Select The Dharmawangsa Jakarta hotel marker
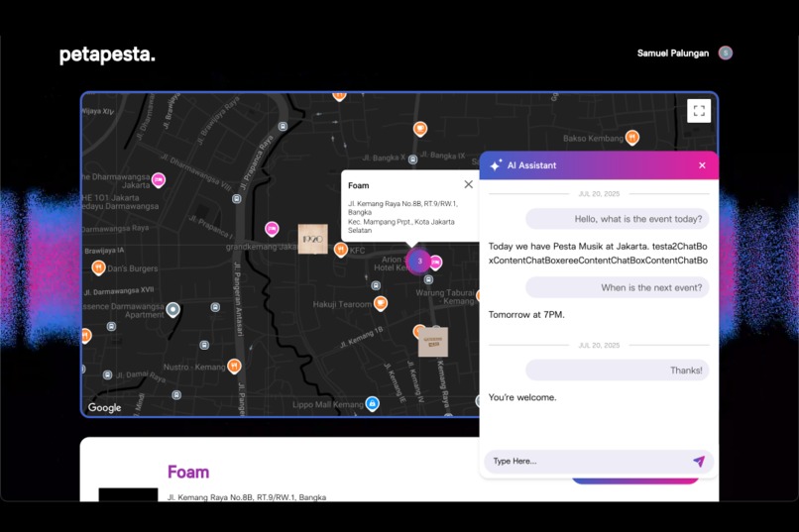 click(159, 179)
